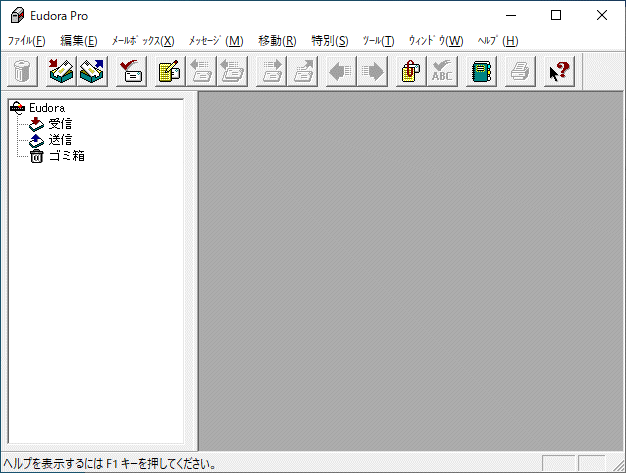Open the address book notebook icon
Image resolution: width=626 pixels, height=473 pixels.
[481, 71]
